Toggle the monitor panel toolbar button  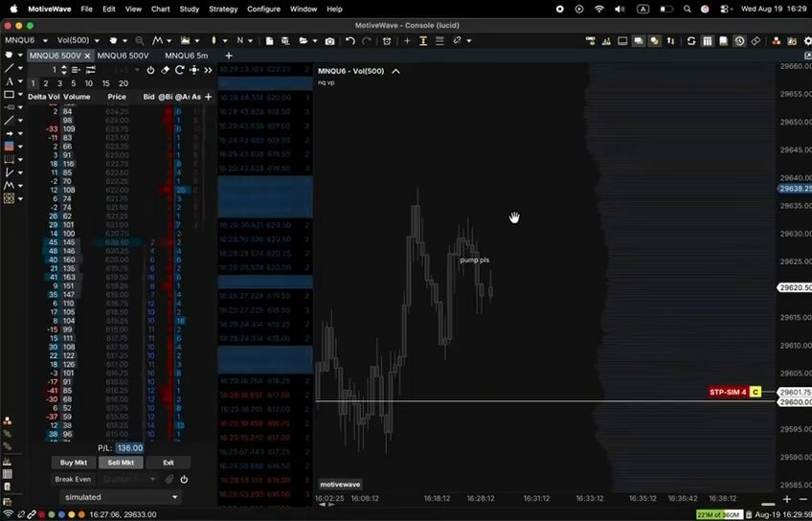622,41
